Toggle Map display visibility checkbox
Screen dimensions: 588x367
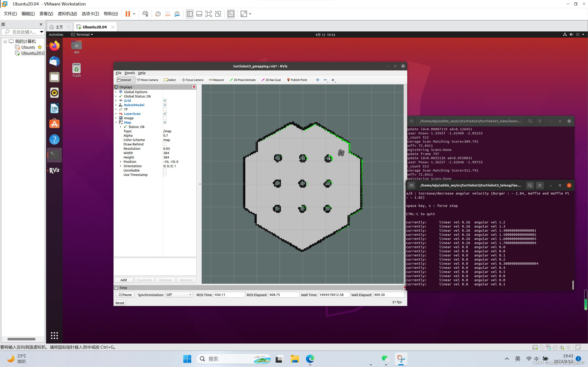[x=165, y=123]
